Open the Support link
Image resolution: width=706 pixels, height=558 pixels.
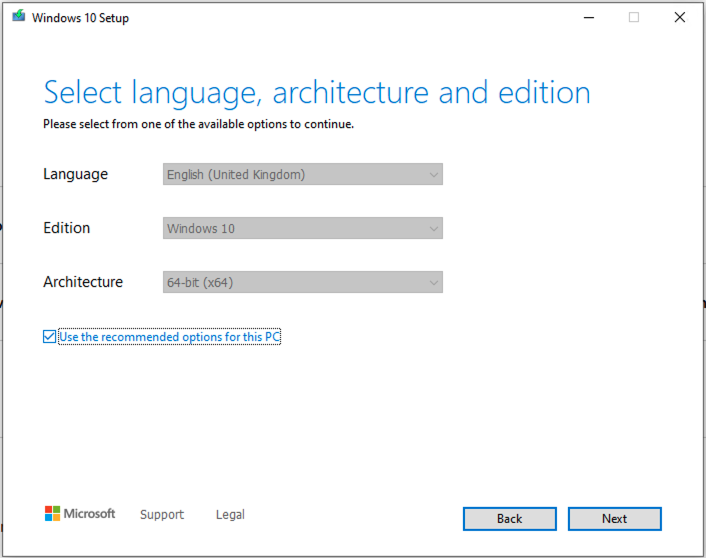pos(162,514)
